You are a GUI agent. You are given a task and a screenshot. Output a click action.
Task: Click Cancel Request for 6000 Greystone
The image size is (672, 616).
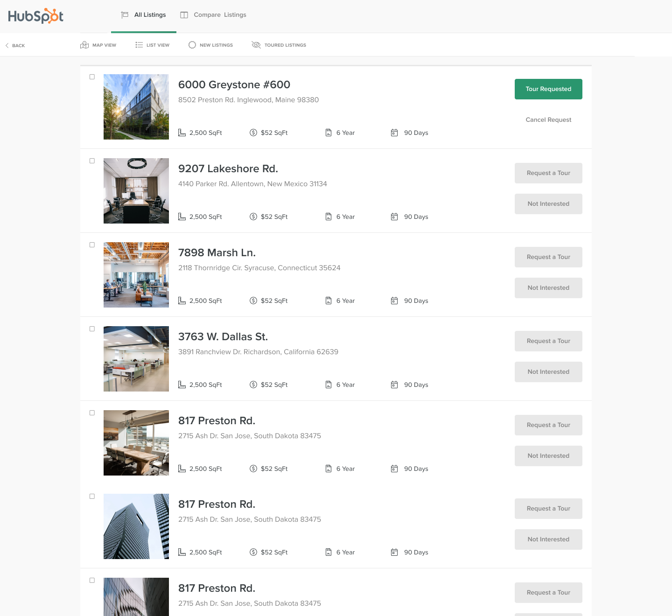tap(548, 120)
